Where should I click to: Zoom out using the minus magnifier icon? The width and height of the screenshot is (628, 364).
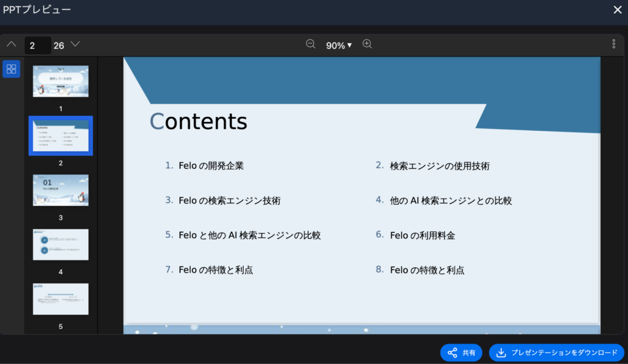pyautogui.click(x=310, y=44)
